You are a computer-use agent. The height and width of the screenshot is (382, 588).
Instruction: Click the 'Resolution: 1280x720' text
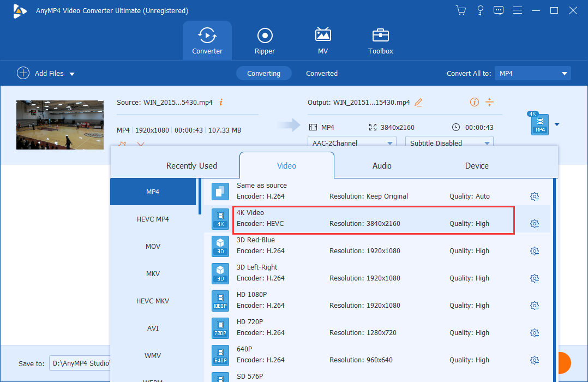[363, 333]
